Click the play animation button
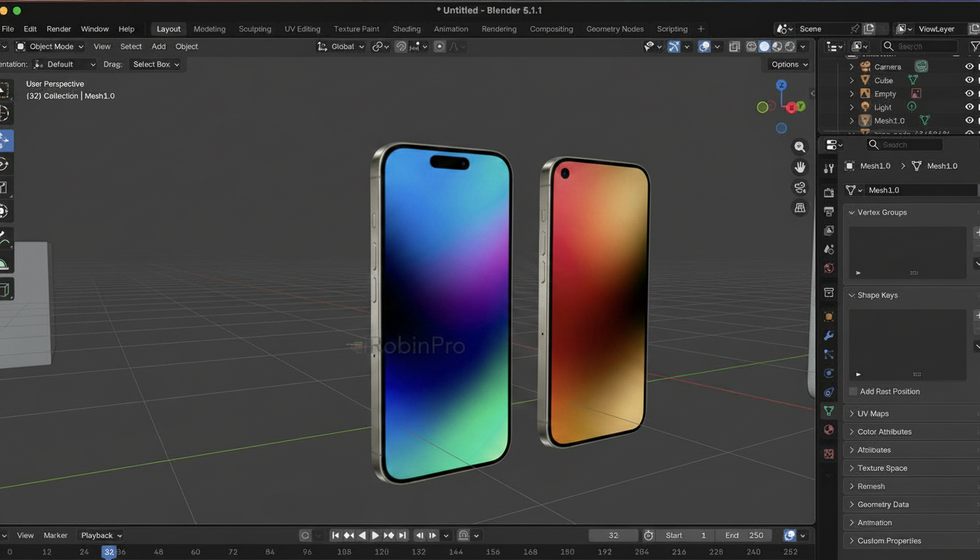This screenshot has width=980, height=560. point(376,535)
